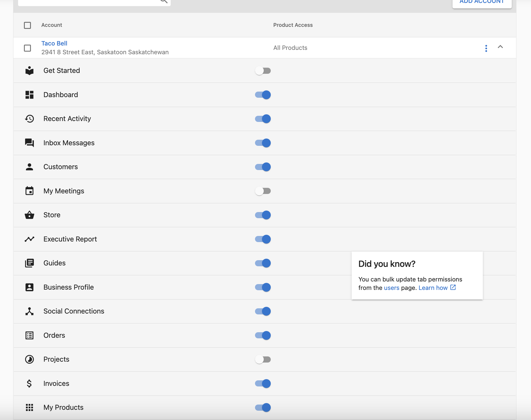Click the Guides library icon

coord(29,263)
